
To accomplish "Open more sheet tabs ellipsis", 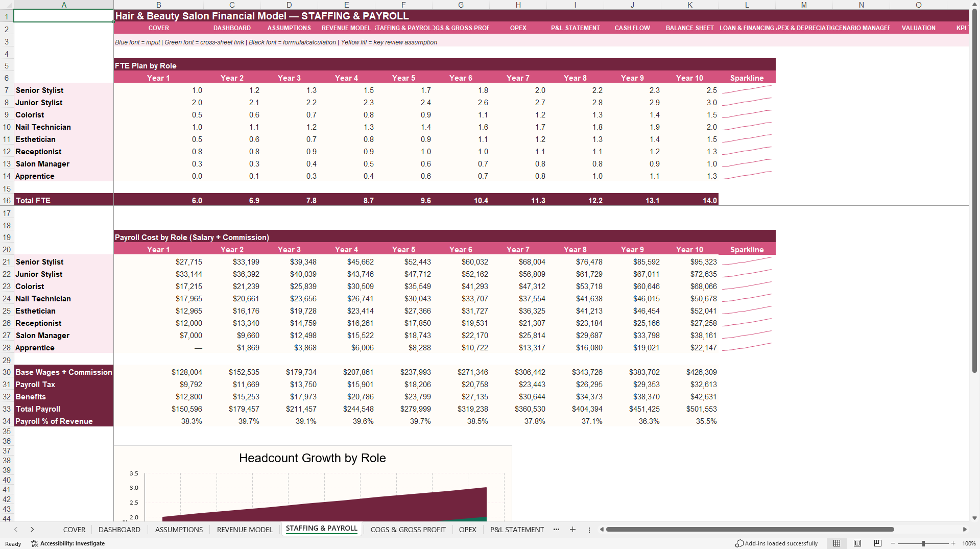I will [x=556, y=530].
